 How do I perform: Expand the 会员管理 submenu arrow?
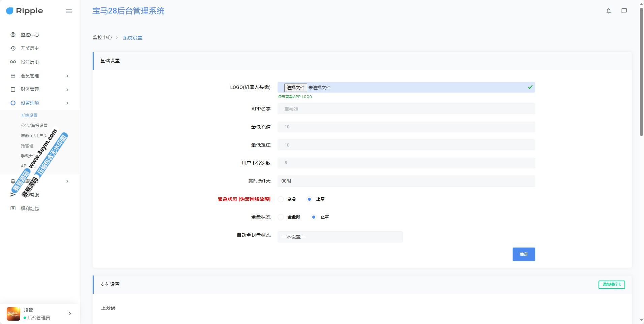click(x=67, y=76)
